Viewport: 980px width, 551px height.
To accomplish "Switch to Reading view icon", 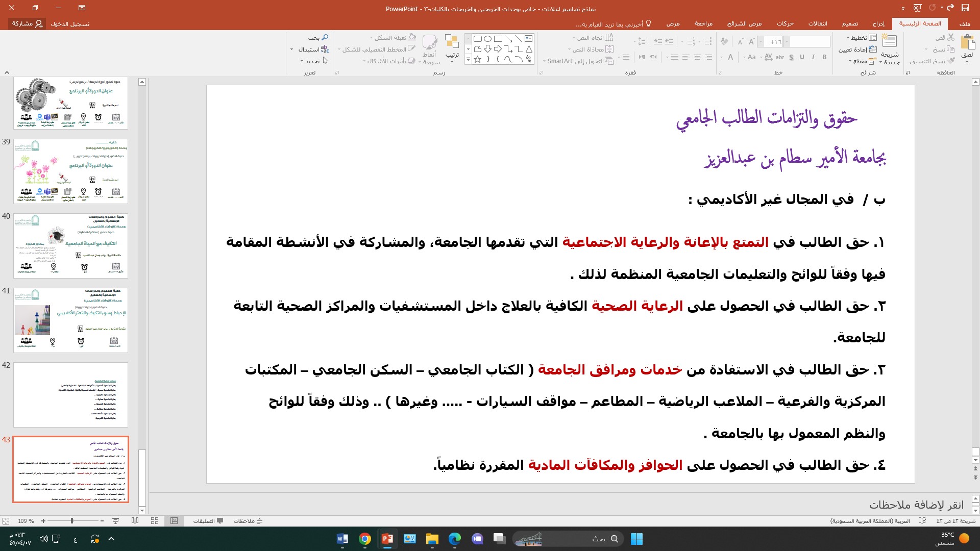I will [135, 521].
